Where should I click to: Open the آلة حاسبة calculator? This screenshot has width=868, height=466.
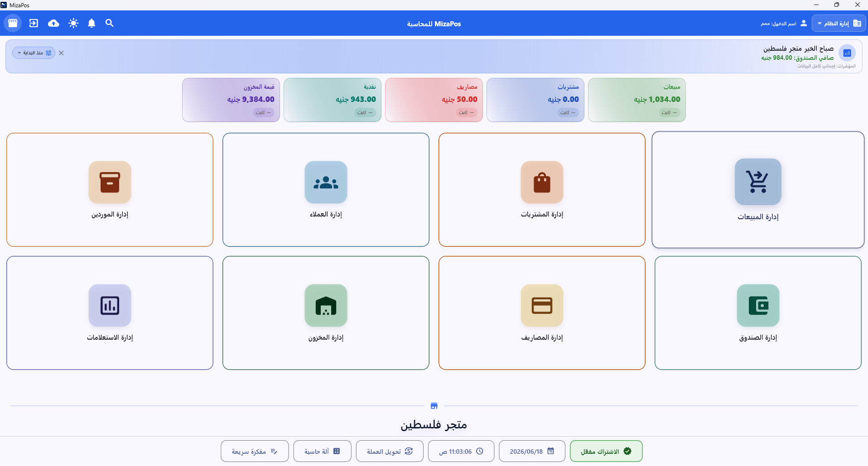coord(322,451)
